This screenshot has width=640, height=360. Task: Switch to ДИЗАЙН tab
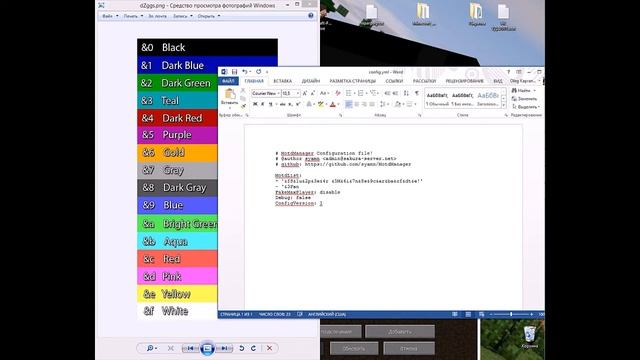(311, 81)
